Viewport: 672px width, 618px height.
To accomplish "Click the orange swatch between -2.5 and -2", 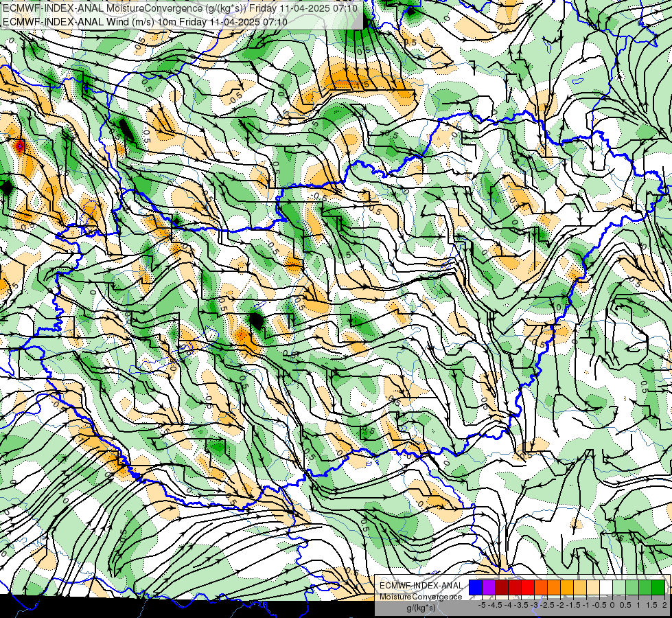I will (x=554, y=587).
